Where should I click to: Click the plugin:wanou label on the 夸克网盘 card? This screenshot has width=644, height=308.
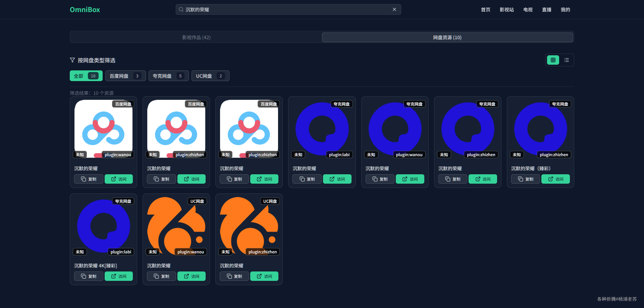pyautogui.click(x=409, y=155)
